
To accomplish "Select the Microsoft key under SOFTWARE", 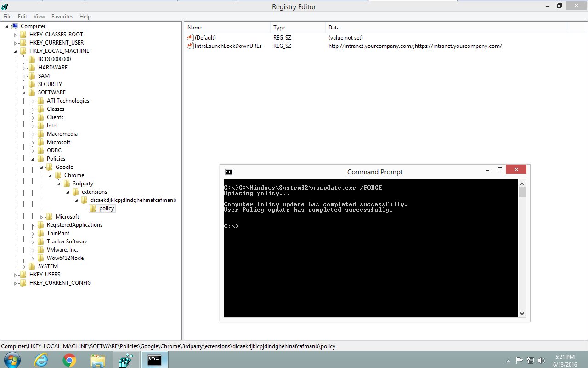I will point(58,142).
